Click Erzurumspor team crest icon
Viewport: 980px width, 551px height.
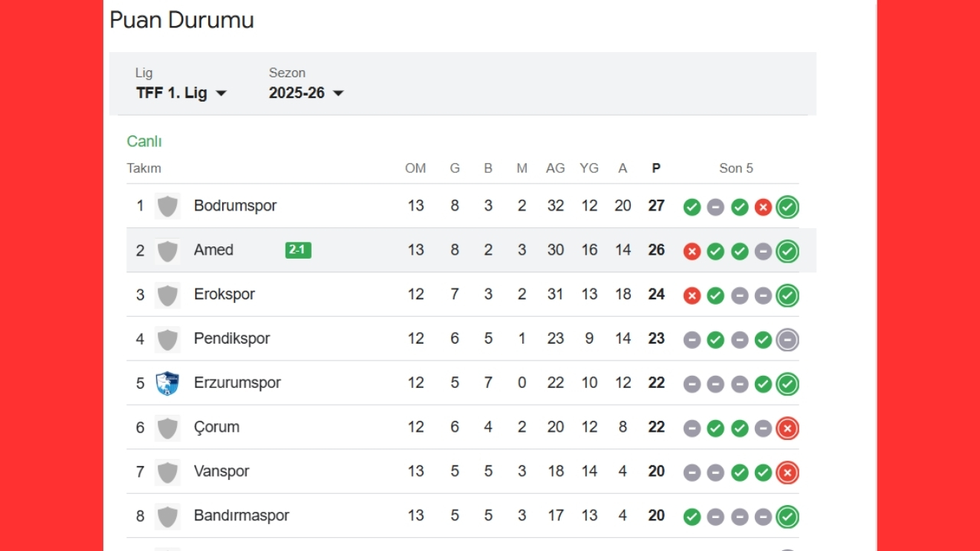coord(167,383)
